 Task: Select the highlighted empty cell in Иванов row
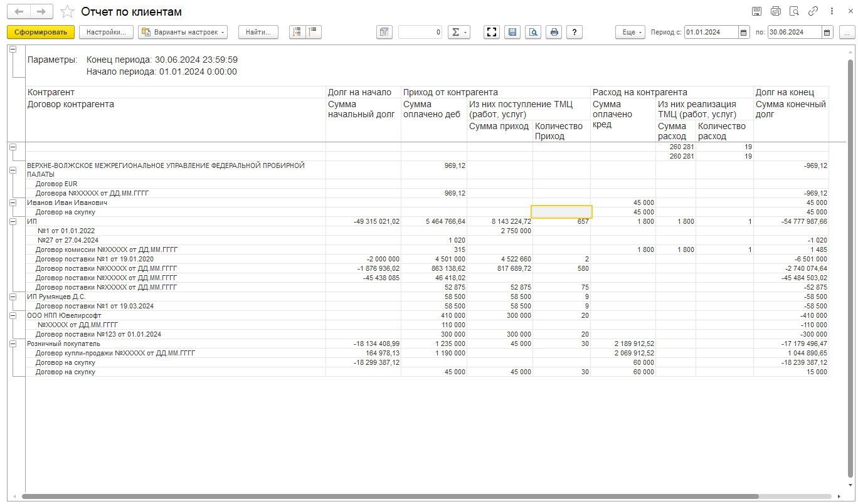[x=561, y=212]
